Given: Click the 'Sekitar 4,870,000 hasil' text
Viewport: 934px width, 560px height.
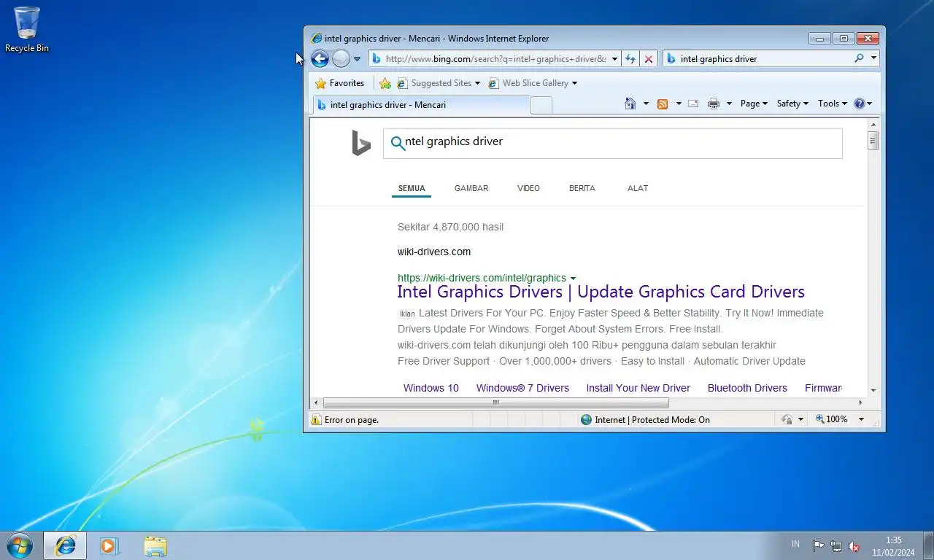Looking at the screenshot, I should [x=450, y=227].
